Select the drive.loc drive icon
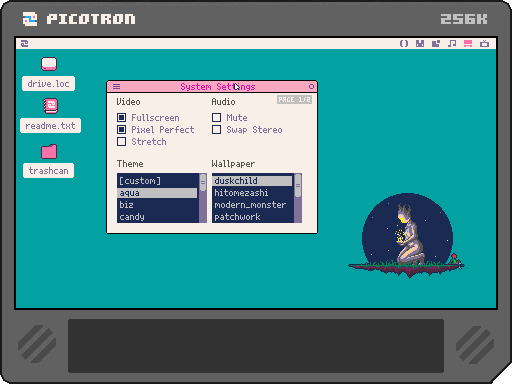The height and width of the screenshot is (384, 512). (49, 64)
